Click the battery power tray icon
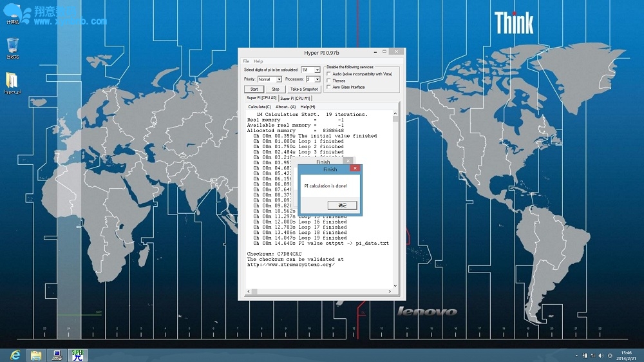644x362 pixels. (585, 356)
